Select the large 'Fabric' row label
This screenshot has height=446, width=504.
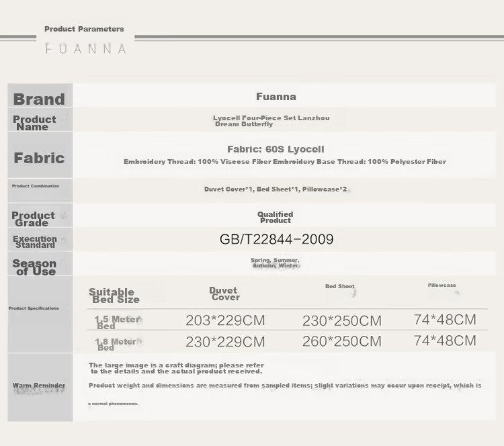tap(39, 158)
